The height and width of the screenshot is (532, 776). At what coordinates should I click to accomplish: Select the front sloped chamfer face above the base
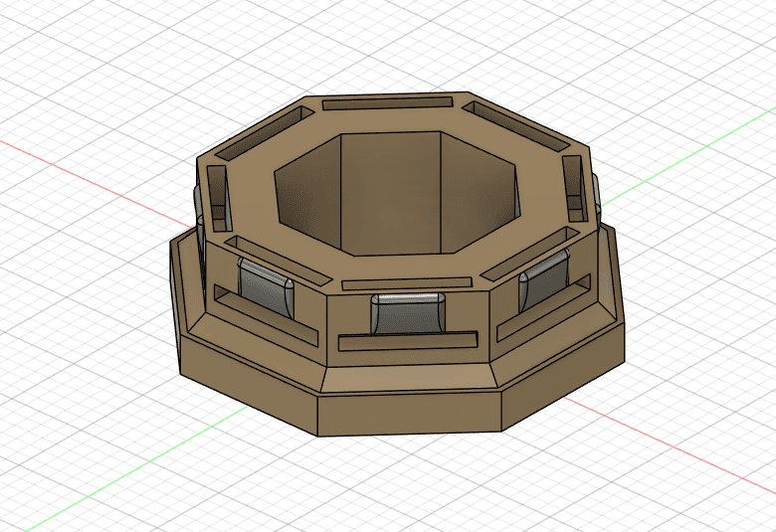coord(409,380)
